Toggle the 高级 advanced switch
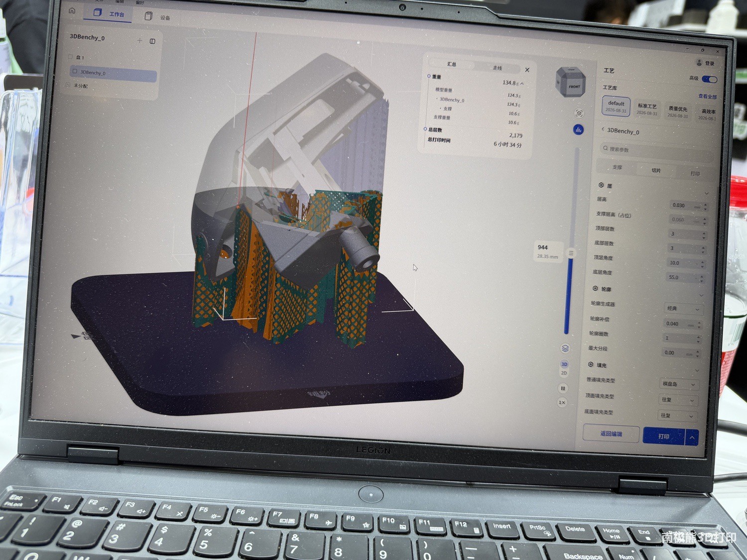The height and width of the screenshot is (560, 747). tap(710, 79)
